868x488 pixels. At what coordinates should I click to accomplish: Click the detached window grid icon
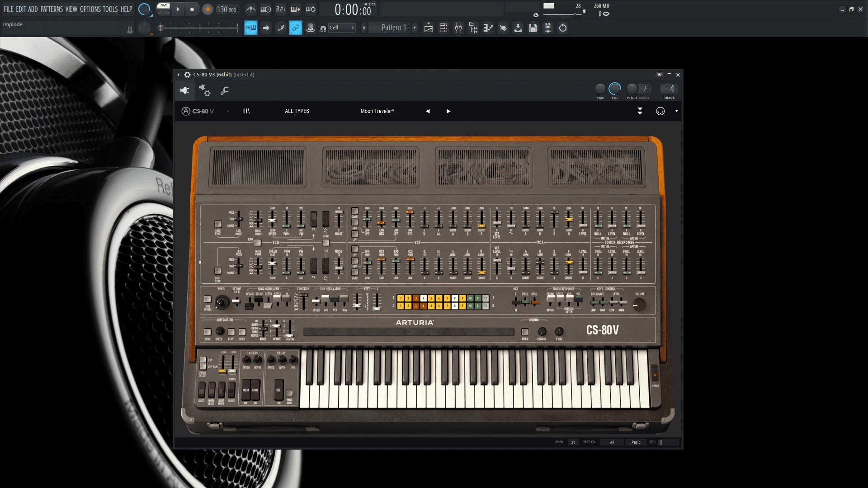[660, 75]
